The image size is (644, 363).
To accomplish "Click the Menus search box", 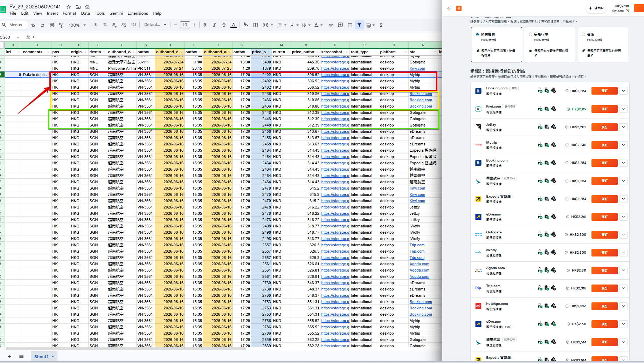I will pos(13,25).
